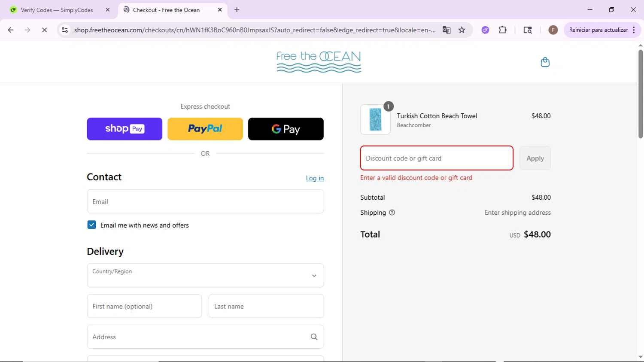Open the Chrome three-dot menu
Viewport: 644px width, 362px height.
pos(634,30)
